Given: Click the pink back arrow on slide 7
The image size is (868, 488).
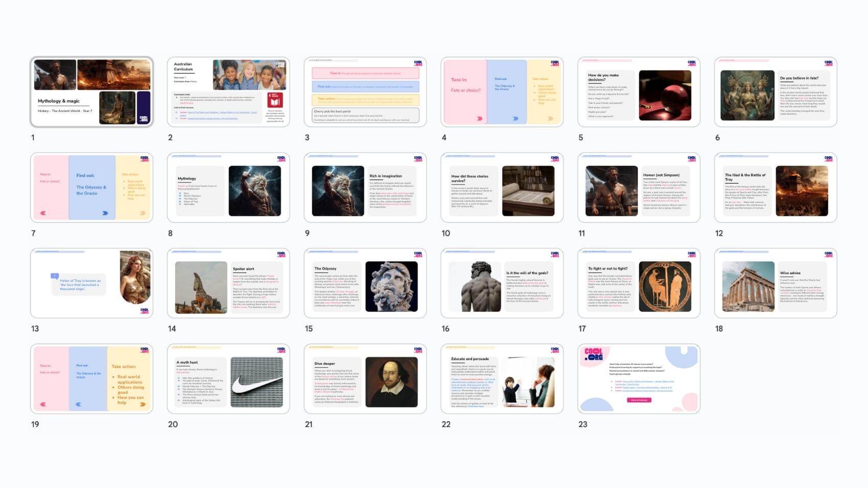Looking at the screenshot, I should [x=43, y=213].
